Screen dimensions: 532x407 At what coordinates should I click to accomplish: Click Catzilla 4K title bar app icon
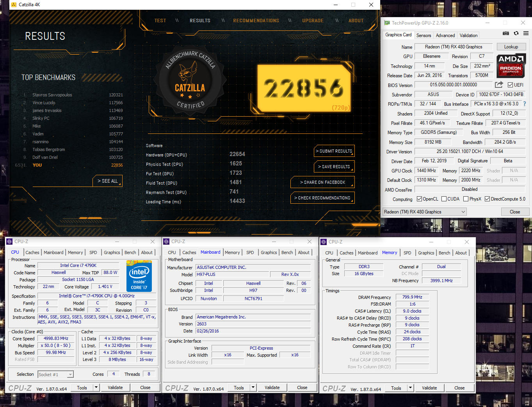pyautogui.click(x=14, y=5)
